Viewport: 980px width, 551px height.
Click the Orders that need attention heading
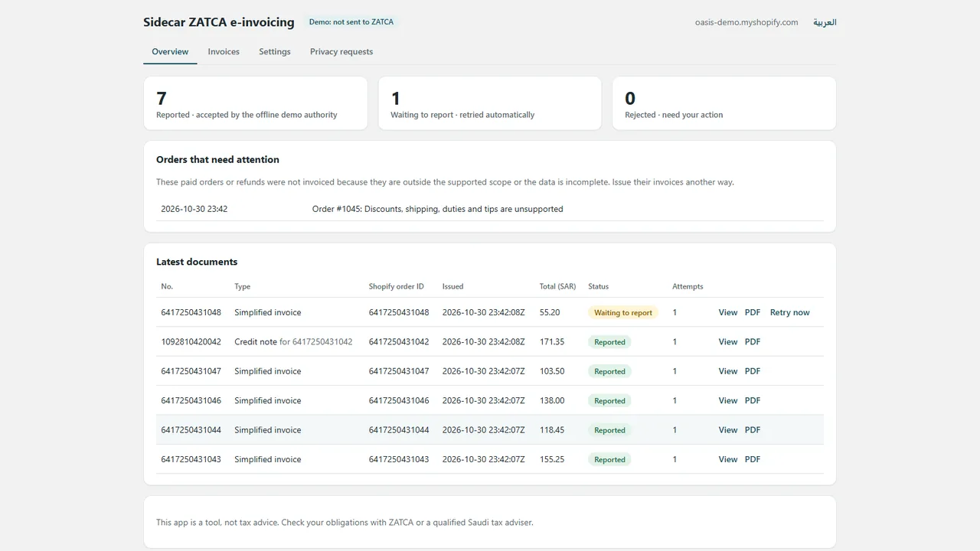pyautogui.click(x=217, y=160)
